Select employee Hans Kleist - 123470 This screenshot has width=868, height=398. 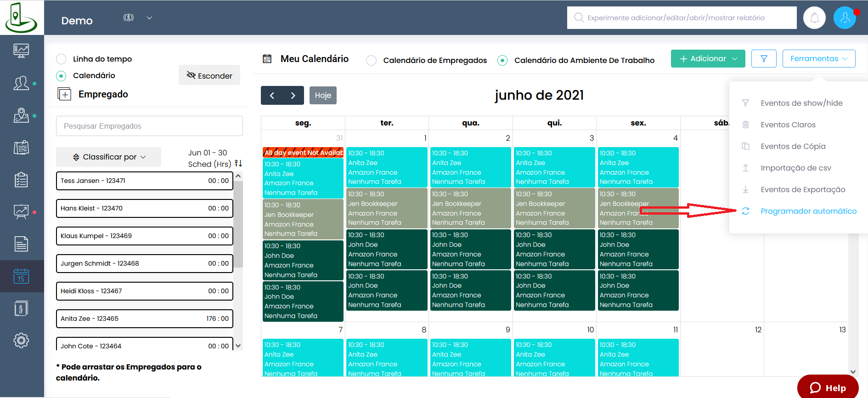pos(145,208)
